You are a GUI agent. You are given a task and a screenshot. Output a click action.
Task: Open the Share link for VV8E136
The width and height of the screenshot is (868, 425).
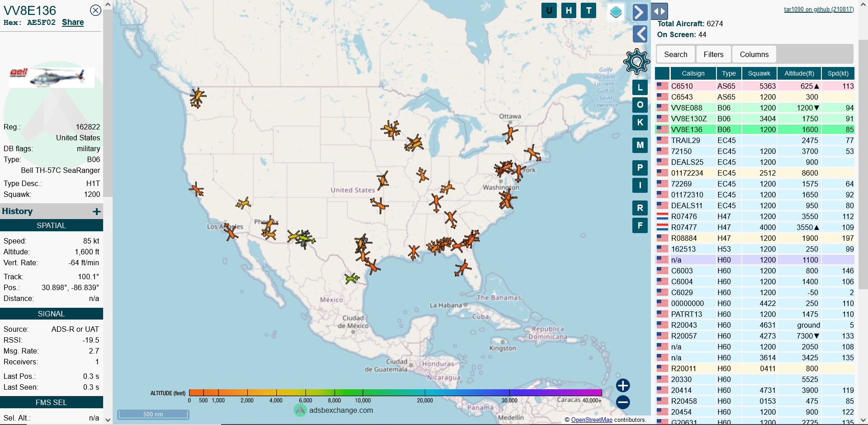click(73, 22)
